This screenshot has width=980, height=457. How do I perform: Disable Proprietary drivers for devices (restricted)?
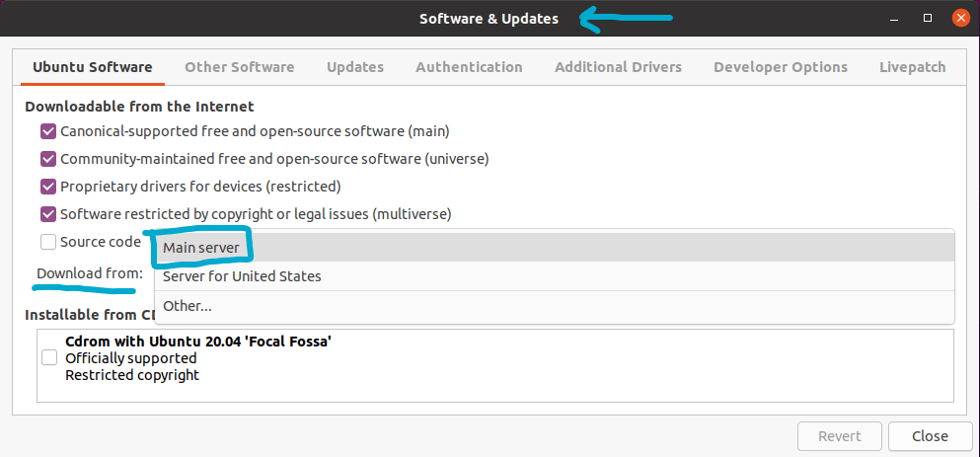tap(48, 187)
